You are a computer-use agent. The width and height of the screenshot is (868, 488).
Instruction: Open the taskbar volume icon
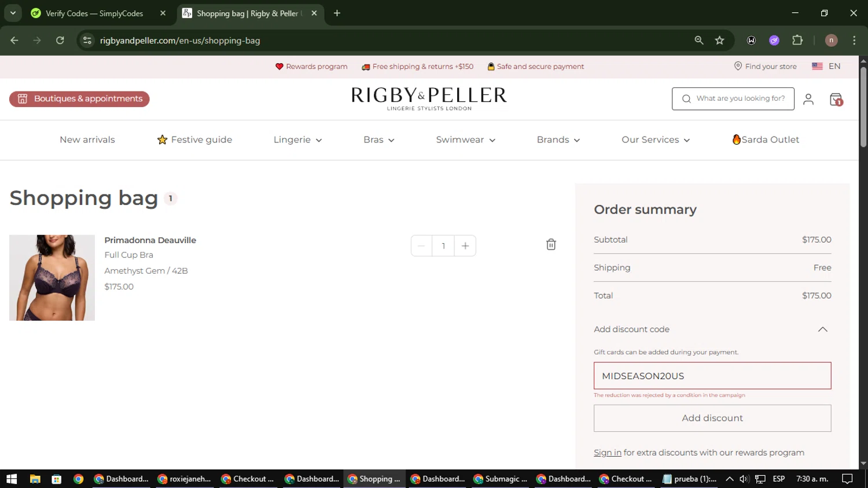744,479
